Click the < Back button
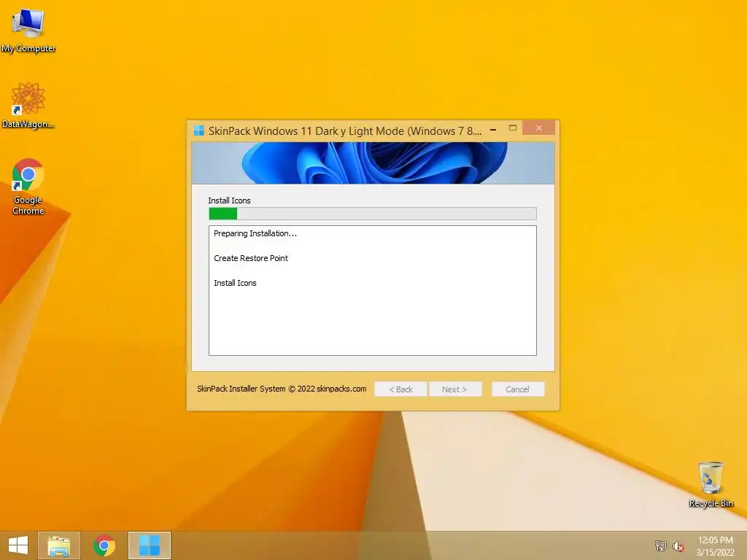The image size is (747, 560). click(400, 389)
